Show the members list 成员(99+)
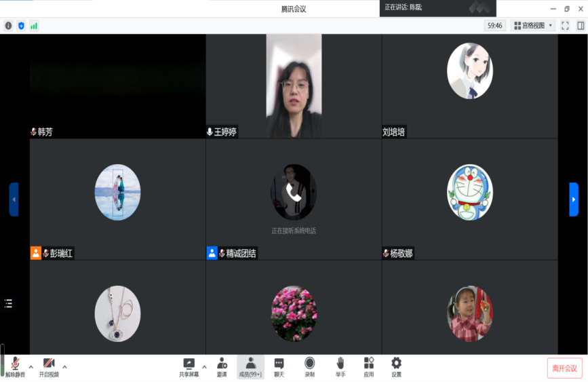The width and height of the screenshot is (588, 382). pos(250,366)
